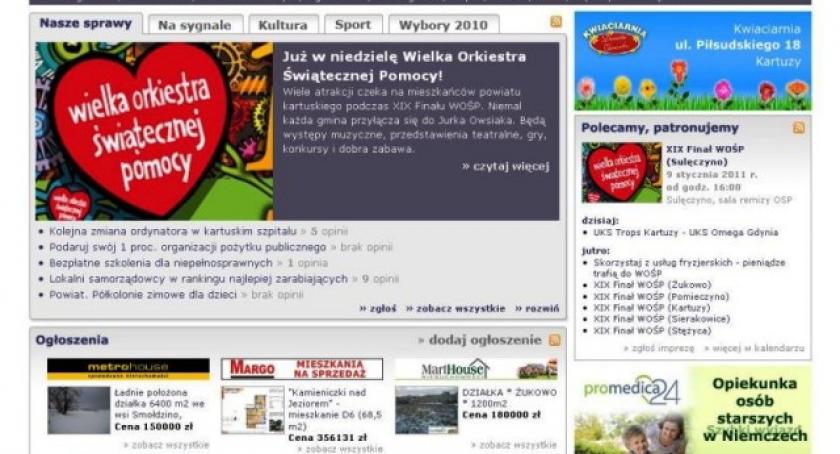Image resolution: width=840 pixels, height=454 pixels.
Task: Open the Kamieniczki floor plan thumbnail
Action: (252, 410)
